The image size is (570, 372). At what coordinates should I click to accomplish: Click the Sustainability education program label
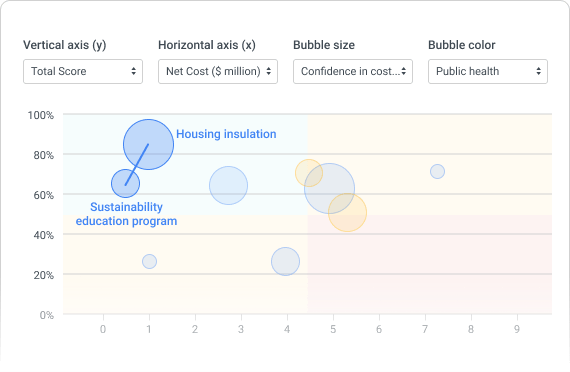click(126, 214)
